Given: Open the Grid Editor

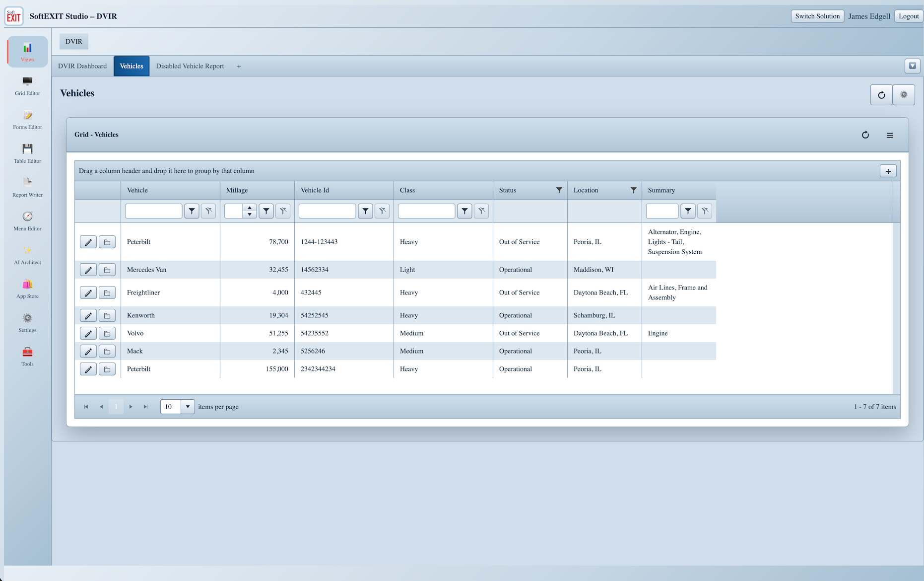Looking at the screenshot, I should coord(27,86).
